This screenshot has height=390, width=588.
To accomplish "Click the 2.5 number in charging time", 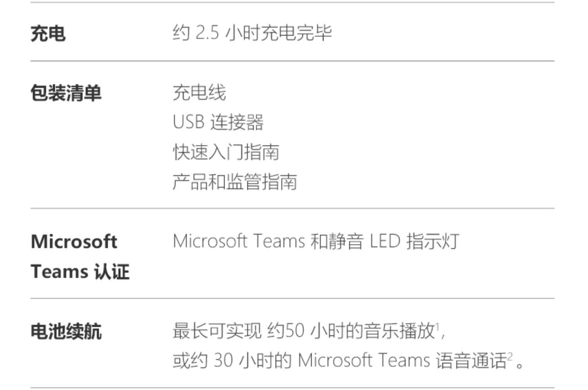I will 207,33.
